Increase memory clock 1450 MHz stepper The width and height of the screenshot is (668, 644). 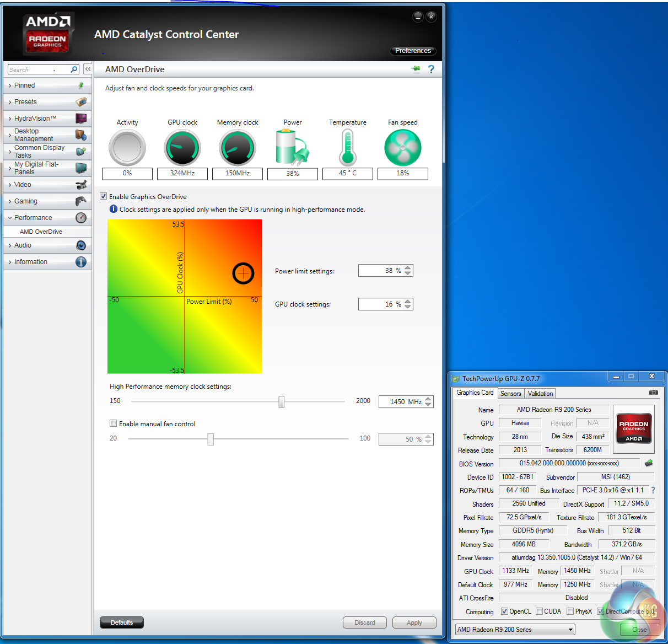[x=428, y=399]
